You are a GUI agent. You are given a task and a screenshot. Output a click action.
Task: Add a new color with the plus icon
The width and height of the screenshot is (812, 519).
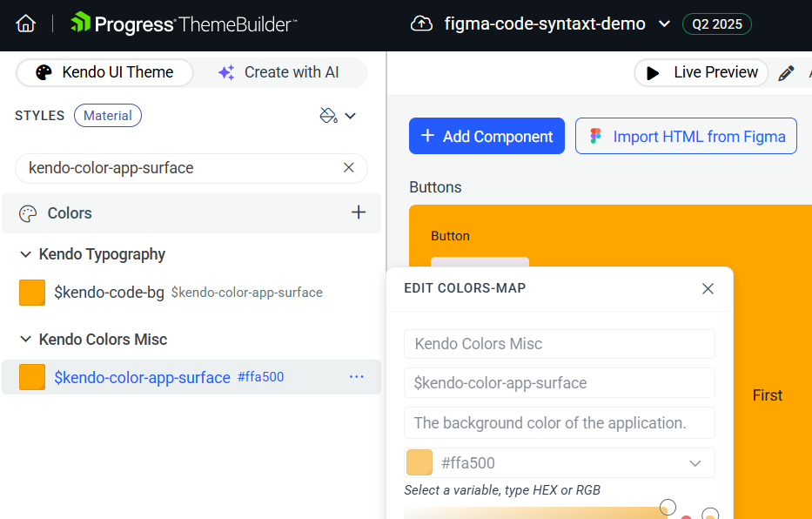click(359, 212)
